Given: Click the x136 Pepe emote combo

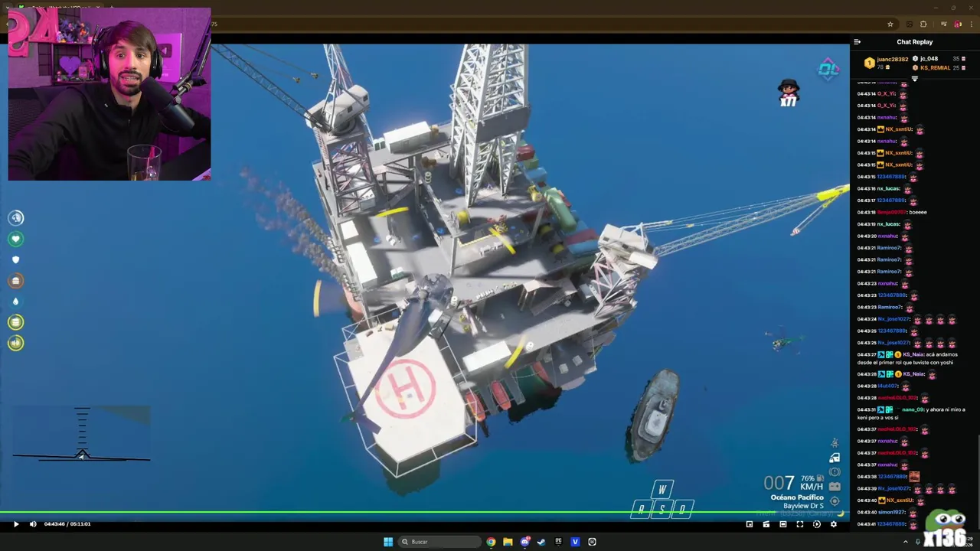Looking at the screenshot, I should [x=943, y=530].
